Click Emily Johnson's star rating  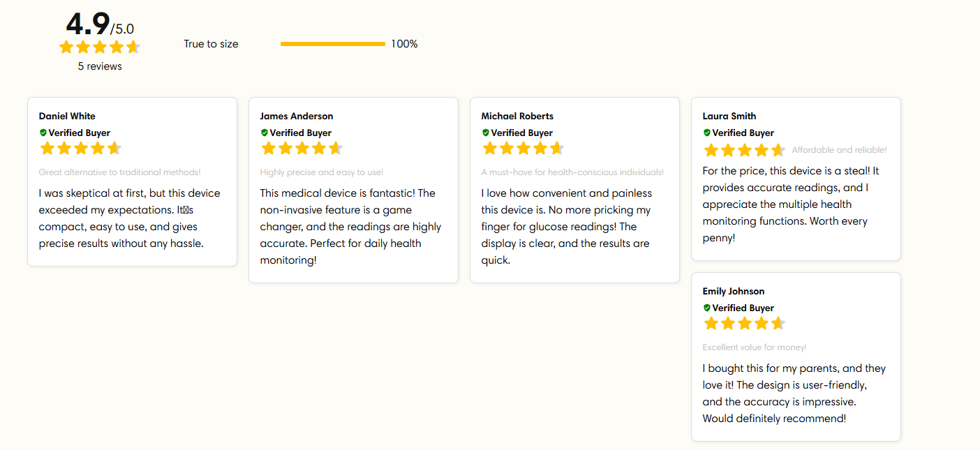tap(745, 324)
